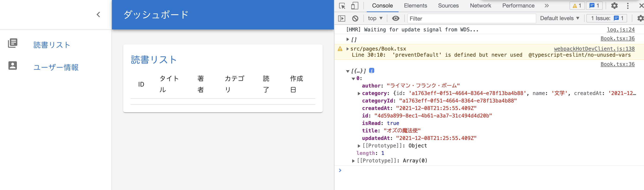
Task: Open the log.js:24 source link
Action: tap(621, 29)
